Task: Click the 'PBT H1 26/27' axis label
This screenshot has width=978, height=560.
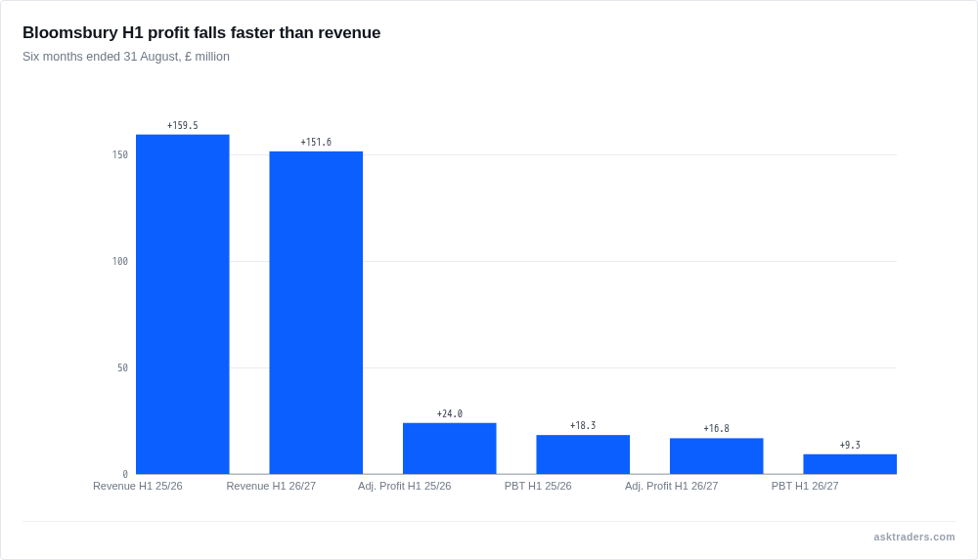Action: [x=805, y=486]
